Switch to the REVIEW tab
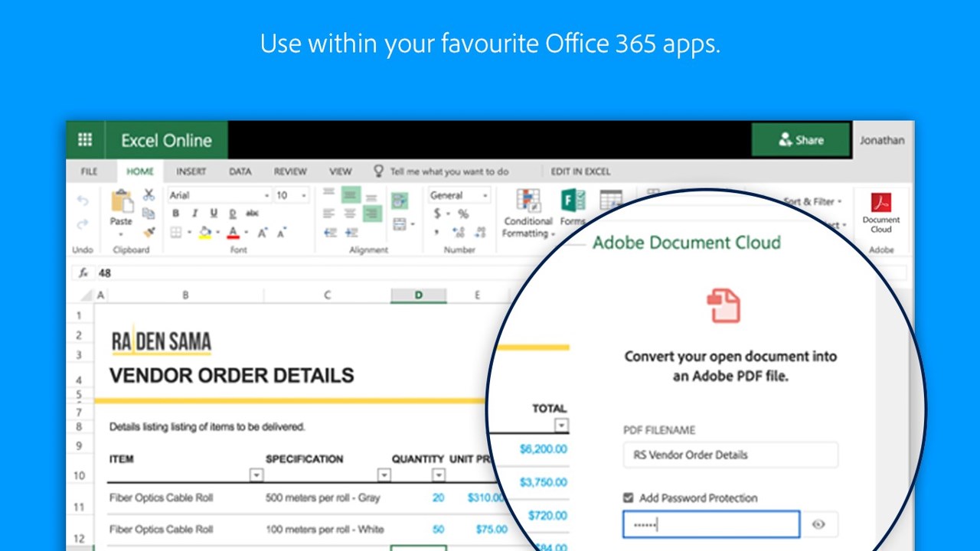980x551 pixels. tap(290, 171)
